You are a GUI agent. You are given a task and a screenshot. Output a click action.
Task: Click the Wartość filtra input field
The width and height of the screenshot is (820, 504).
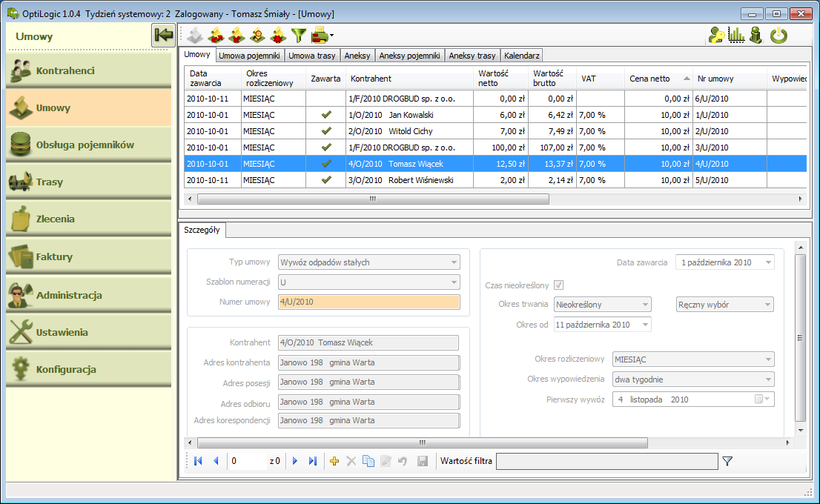point(606,461)
